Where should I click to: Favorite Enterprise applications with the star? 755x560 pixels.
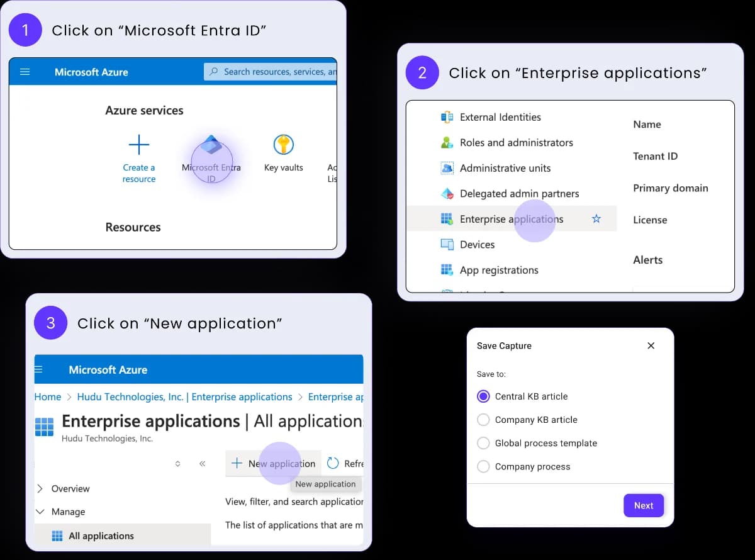coord(596,219)
